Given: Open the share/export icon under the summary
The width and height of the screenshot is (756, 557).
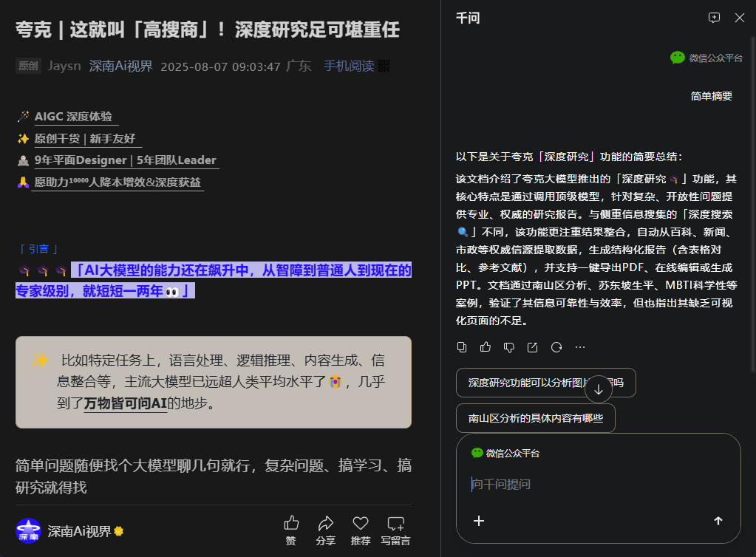Looking at the screenshot, I should click(532, 346).
